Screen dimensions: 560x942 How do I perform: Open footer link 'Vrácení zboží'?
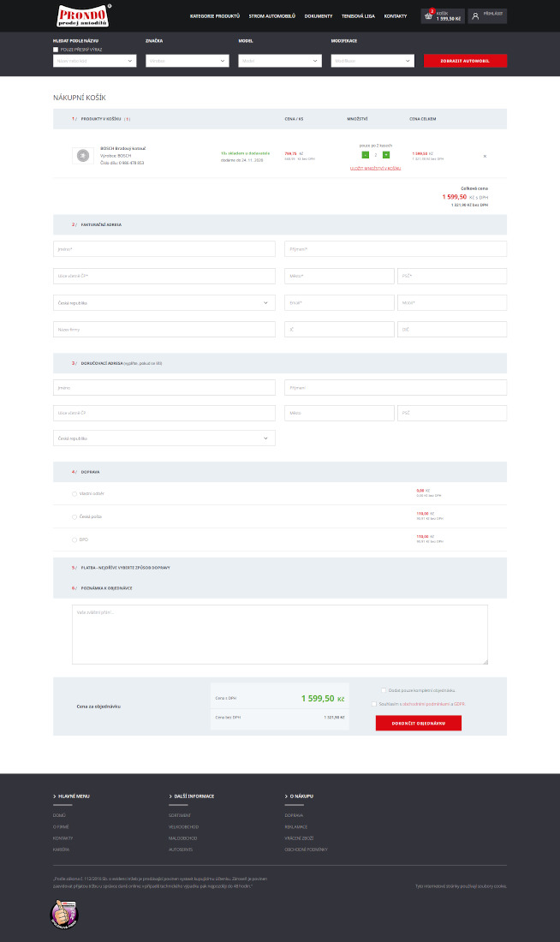tap(299, 838)
